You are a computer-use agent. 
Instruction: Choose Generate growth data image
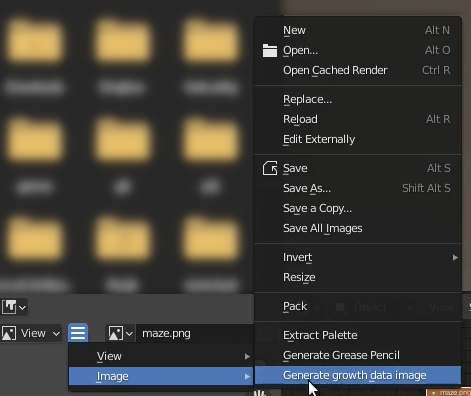point(358,375)
